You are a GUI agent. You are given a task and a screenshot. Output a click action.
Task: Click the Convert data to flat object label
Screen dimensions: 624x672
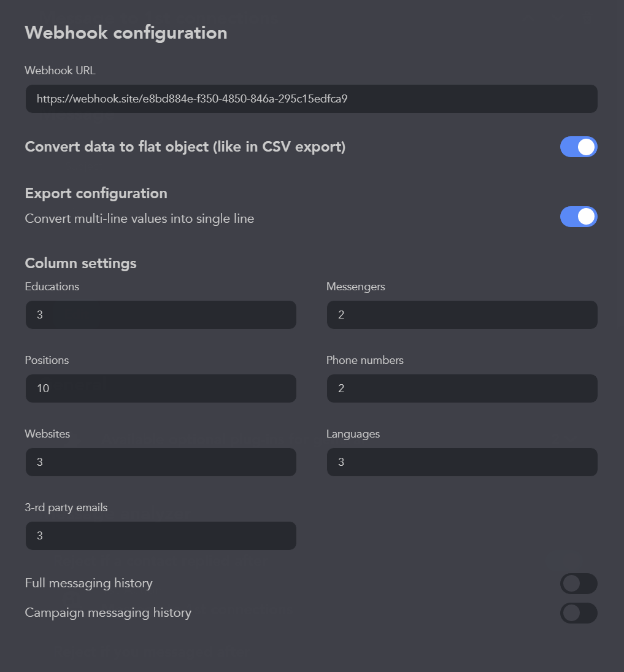click(185, 147)
